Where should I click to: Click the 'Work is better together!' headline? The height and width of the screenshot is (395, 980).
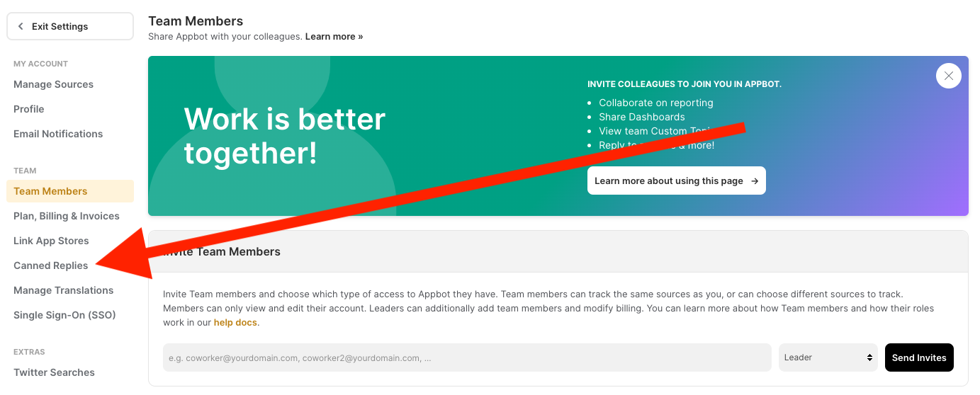(284, 135)
